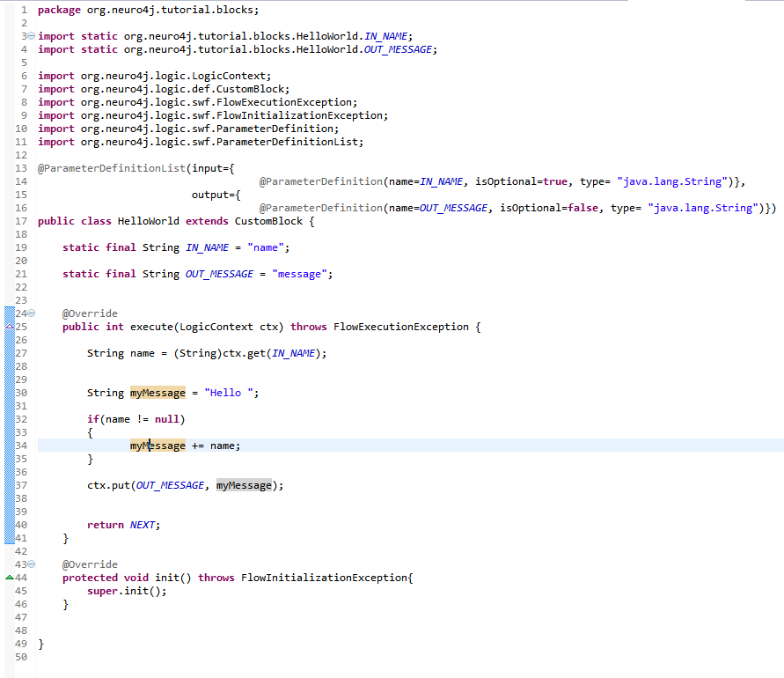Click the execute method name
This screenshot has width=784, height=678.
pos(151,327)
